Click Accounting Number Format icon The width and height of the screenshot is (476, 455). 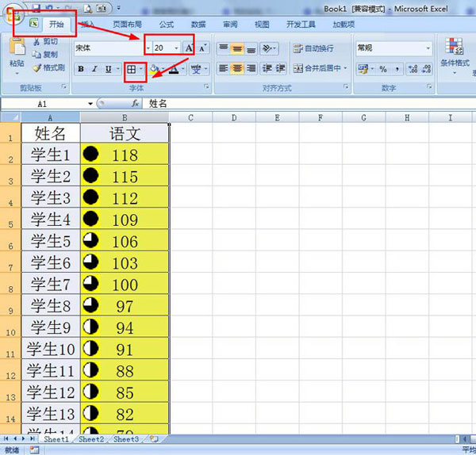tap(363, 70)
